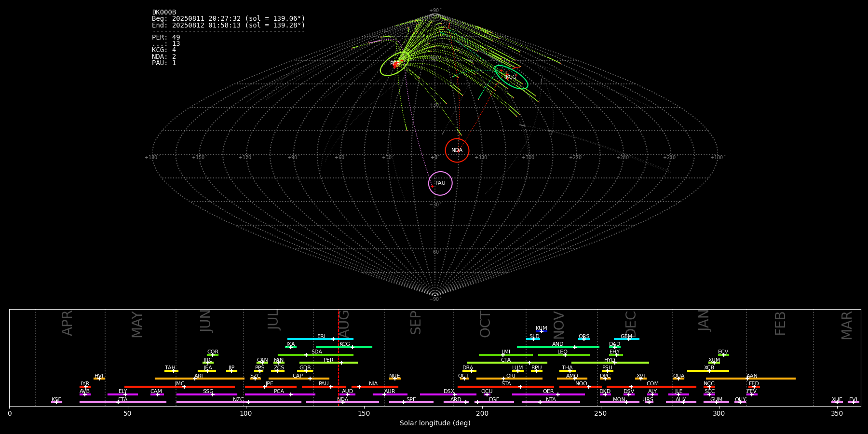This screenshot has width=868, height=434.
Task: Click the SSG shower bar in timeline
Action: (206, 394)
